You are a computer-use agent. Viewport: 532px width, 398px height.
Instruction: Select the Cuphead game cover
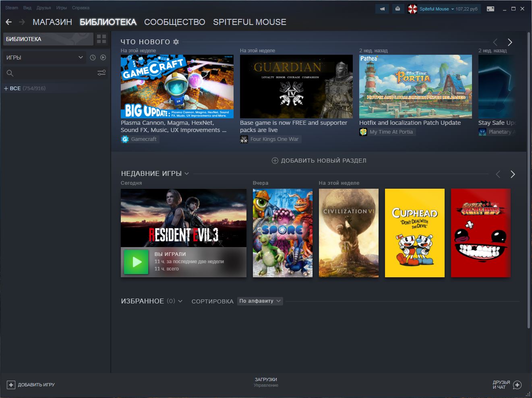pyautogui.click(x=415, y=233)
